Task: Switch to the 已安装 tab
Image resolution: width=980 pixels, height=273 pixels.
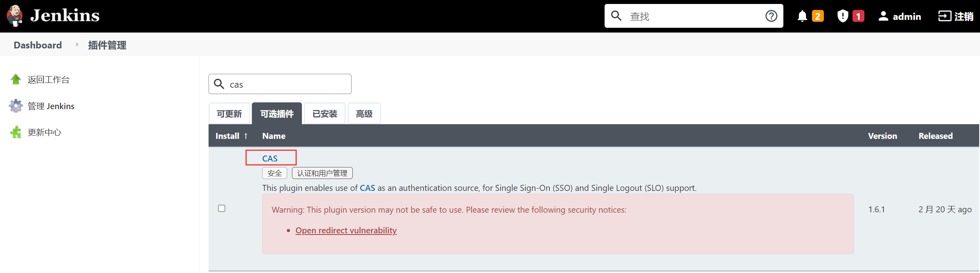Action: (324, 113)
